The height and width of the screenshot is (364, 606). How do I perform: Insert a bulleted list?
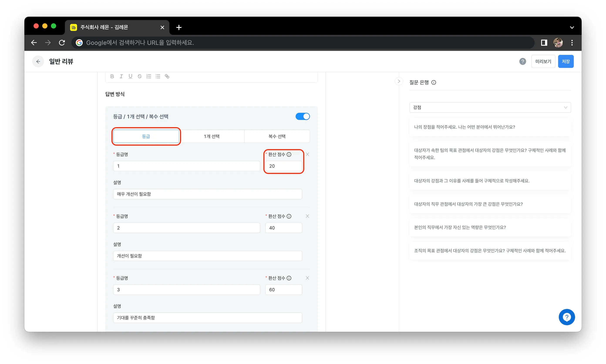[158, 76]
